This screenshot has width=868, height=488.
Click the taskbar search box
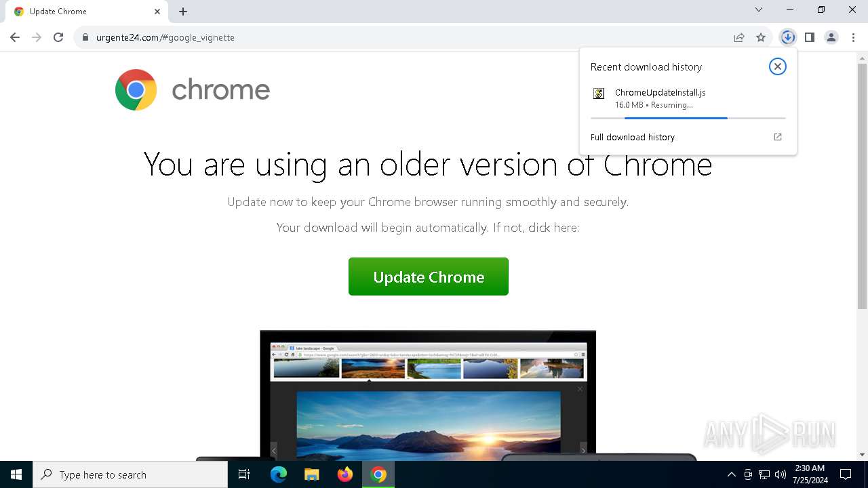tap(130, 474)
